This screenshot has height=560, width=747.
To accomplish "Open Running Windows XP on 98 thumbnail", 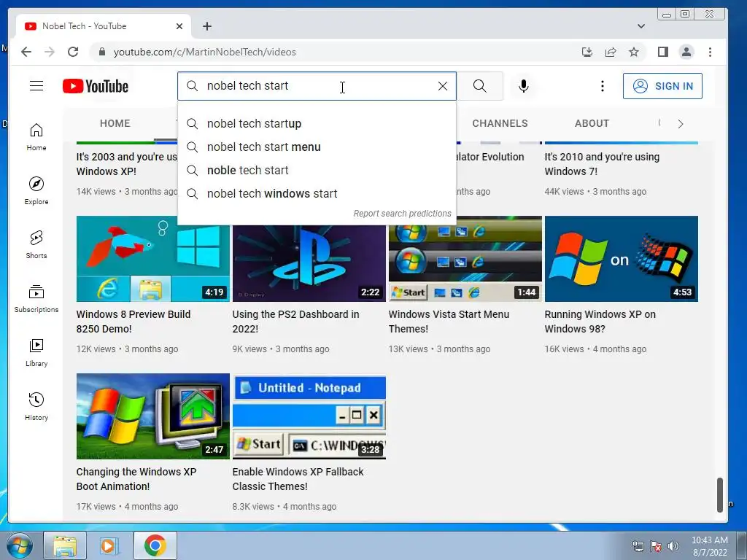I will 622,259.
